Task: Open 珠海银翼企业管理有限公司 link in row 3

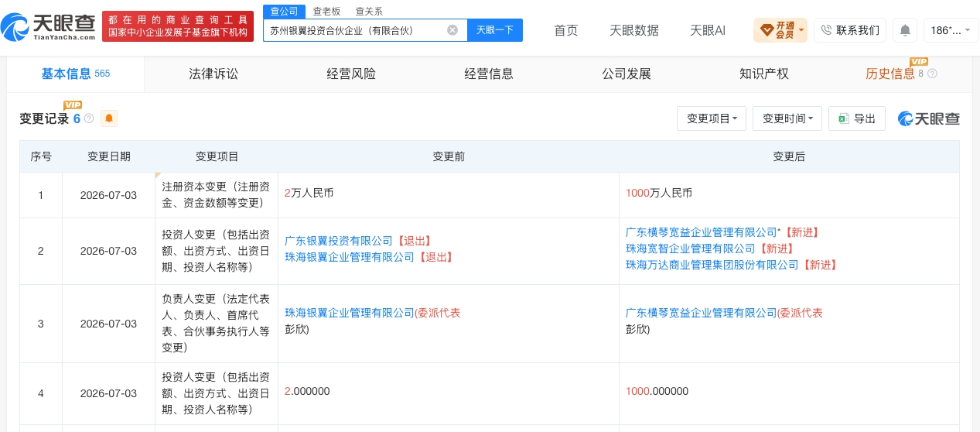Action: [350, 313]
